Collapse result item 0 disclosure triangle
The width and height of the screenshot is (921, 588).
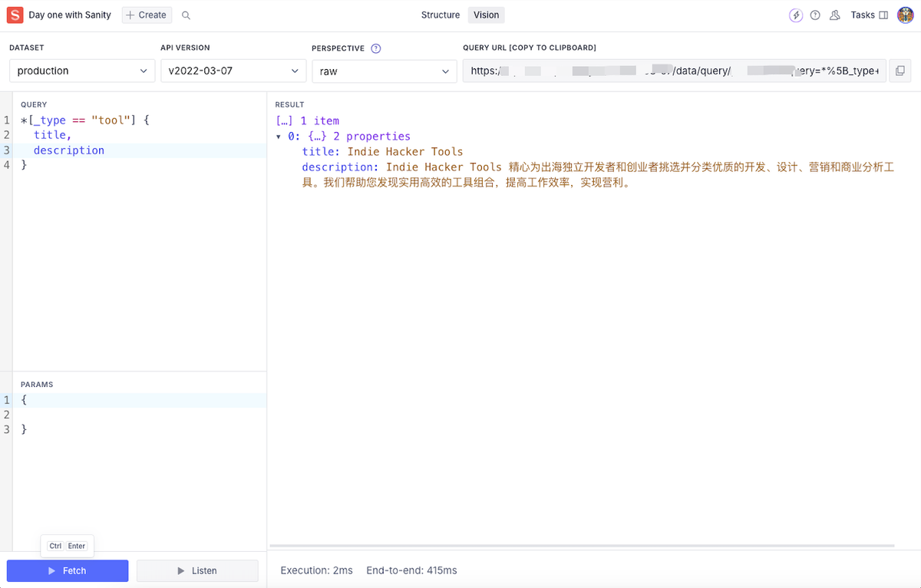point(279,137)
